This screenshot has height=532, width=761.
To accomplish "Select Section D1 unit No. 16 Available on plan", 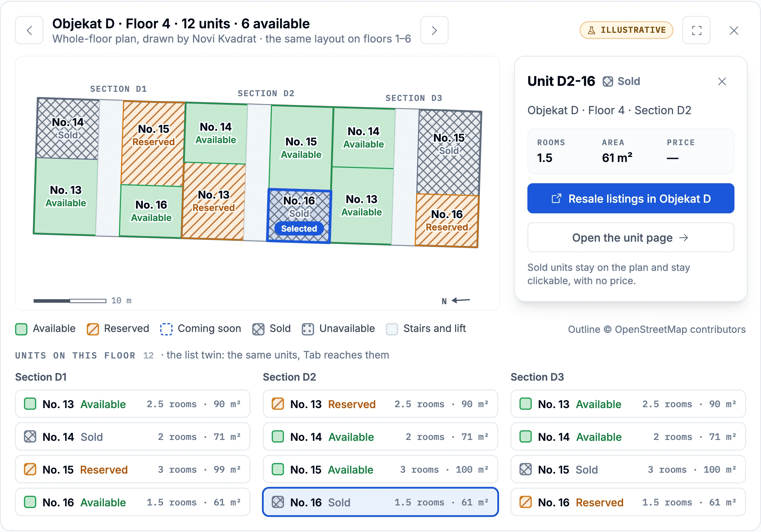I will click(151, 211).
